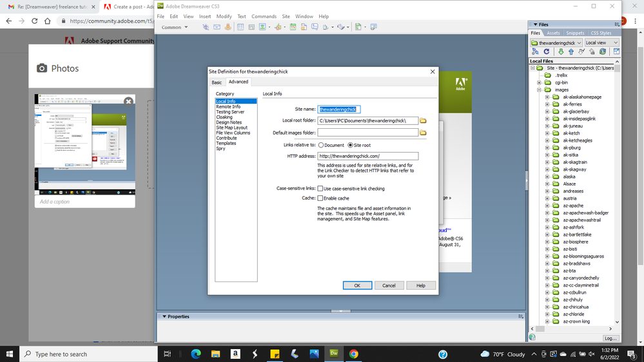
Task: Open the Site menu in Dreamweaver
Action: pos(286,16)
